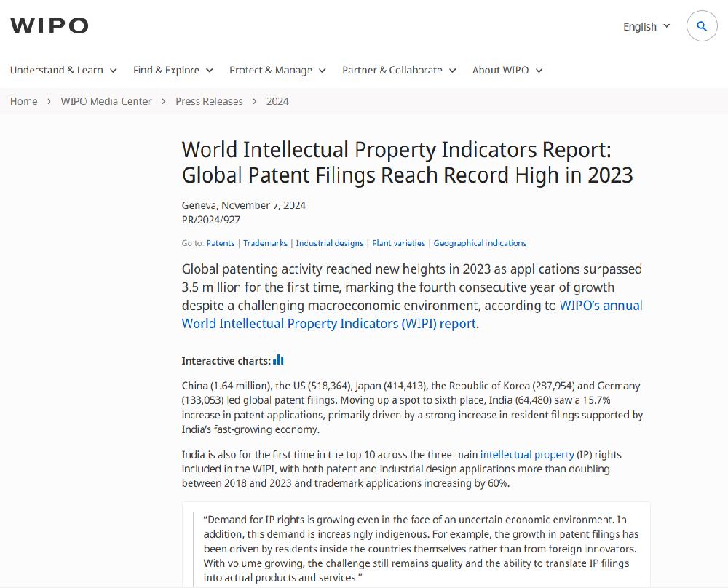The width and height of the screenshot is (728, 588).
Task: Open the 2024 breadcrumb
Action: click(277, 101)
